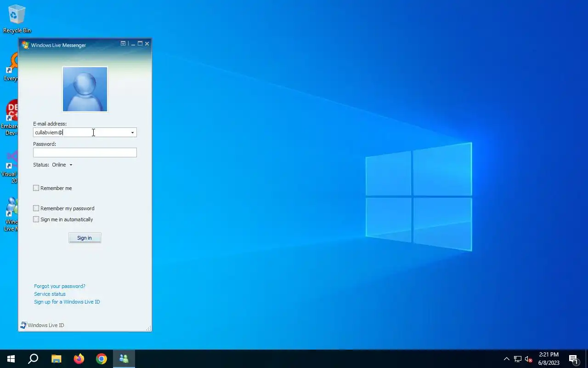Image resolution: width=588 pixels, height=368 pixels.
Task: Show hidden system tray icons
Action: 506,359
